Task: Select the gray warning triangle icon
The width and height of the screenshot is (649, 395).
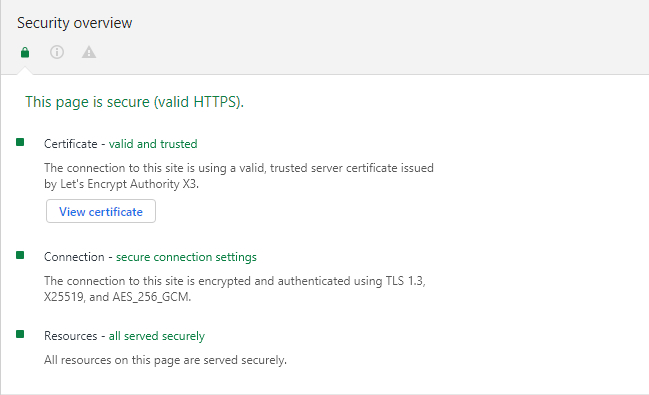Action: pyautogui.click(x=89, y=52)
